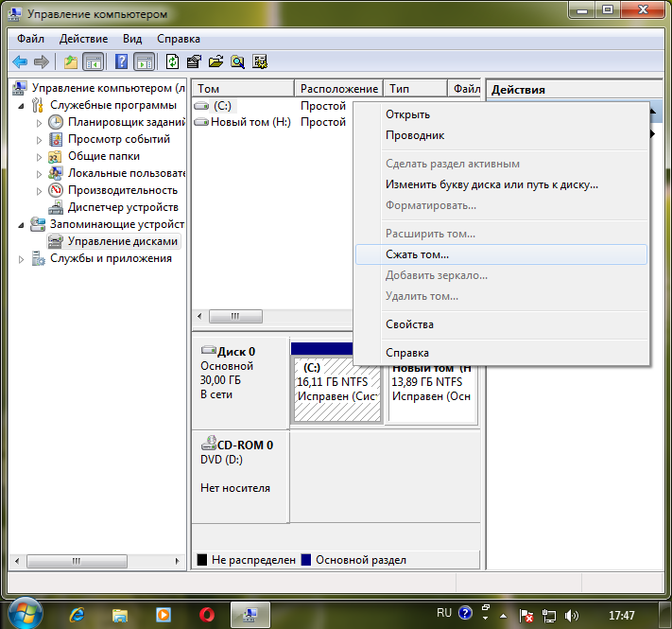Viewport: 672px width, 629px height.
Task: Click the Refresh toolbar icon
Action: tap(172, 61)
